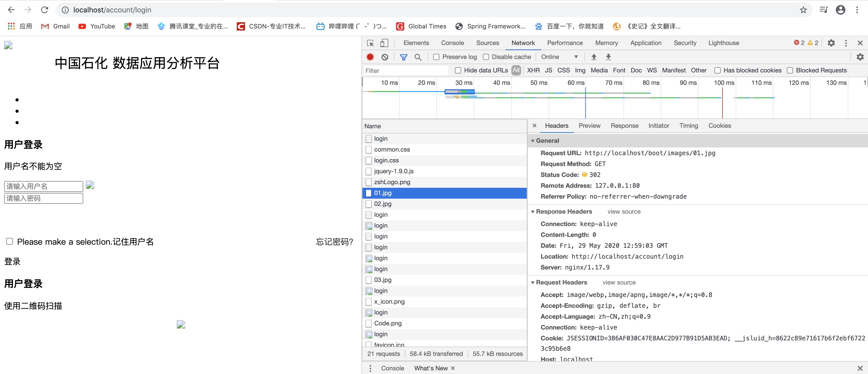Filter requests by XHR type
This screenshot has width=868, height=374.
pos(533,70)
